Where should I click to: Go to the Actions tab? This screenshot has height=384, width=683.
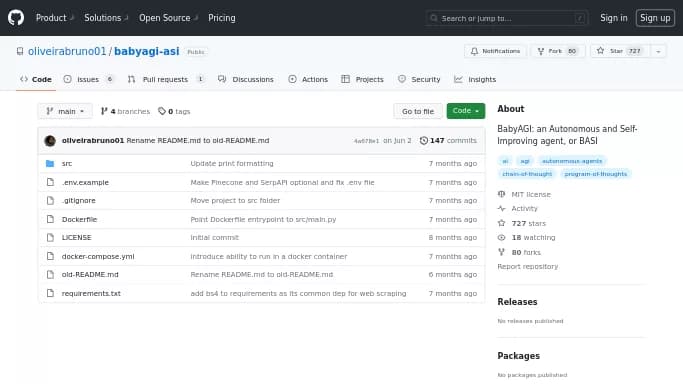tap(308, 79)
